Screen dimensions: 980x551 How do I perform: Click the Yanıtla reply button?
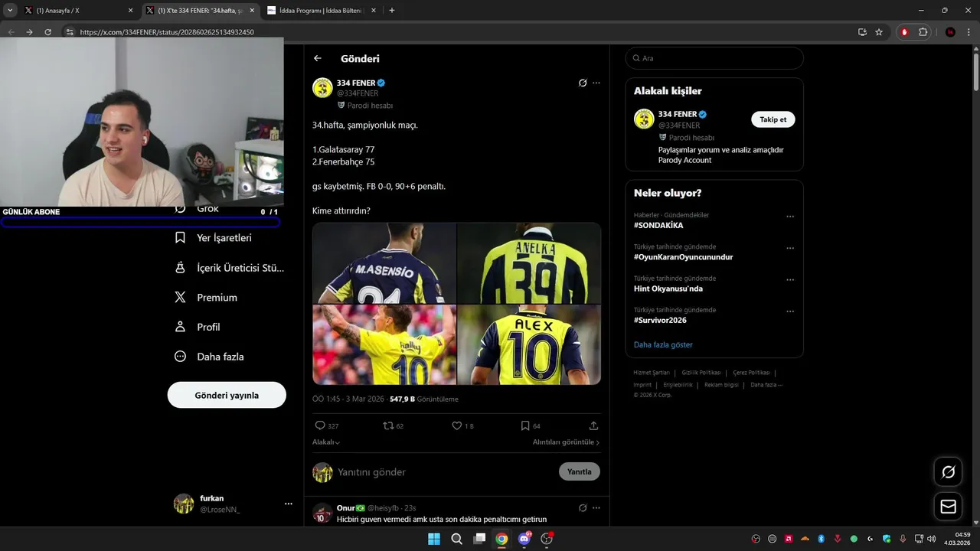580,471
